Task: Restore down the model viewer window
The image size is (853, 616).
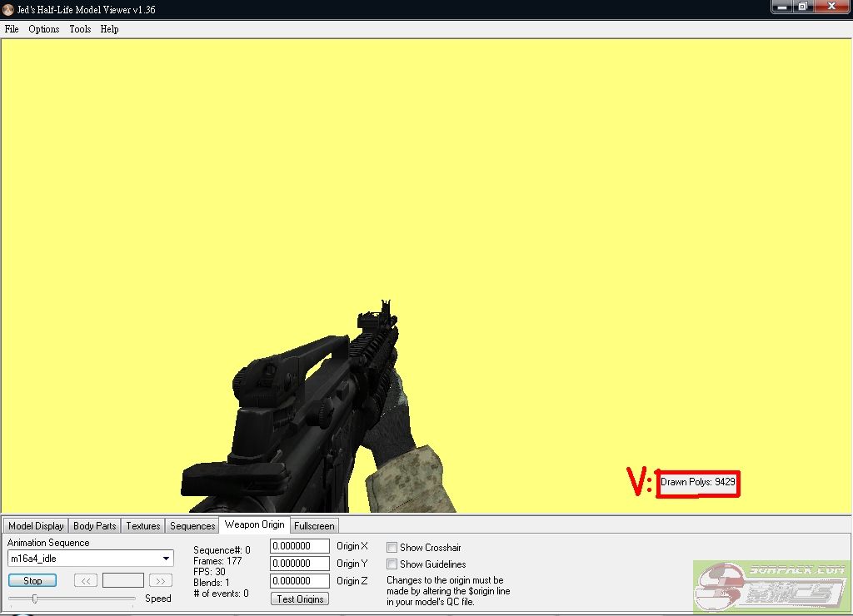Action: [x=802, y=7]
